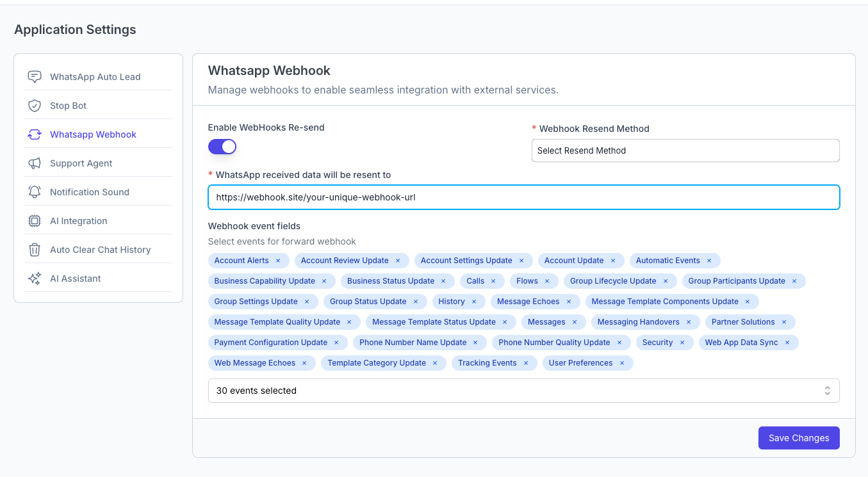Click the Support Agent megaphone icon

35,163
